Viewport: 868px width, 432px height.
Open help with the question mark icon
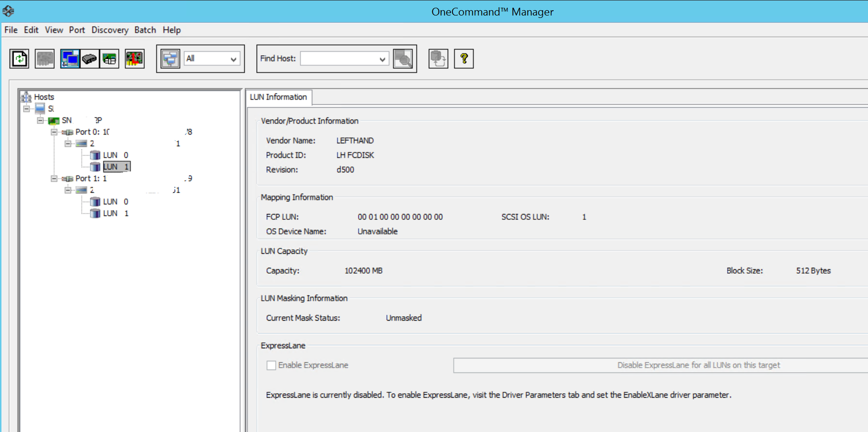464,59
